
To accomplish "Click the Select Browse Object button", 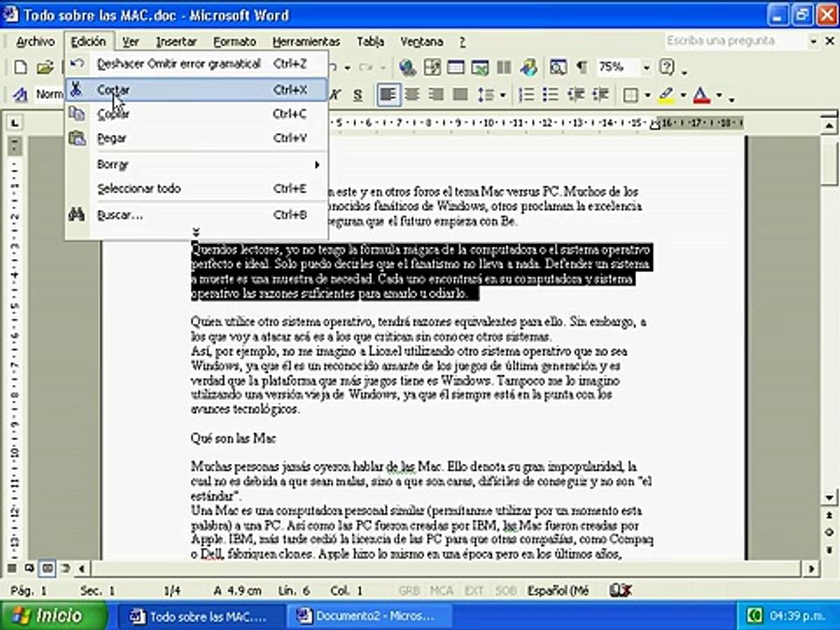I will [x=829, y=532].
